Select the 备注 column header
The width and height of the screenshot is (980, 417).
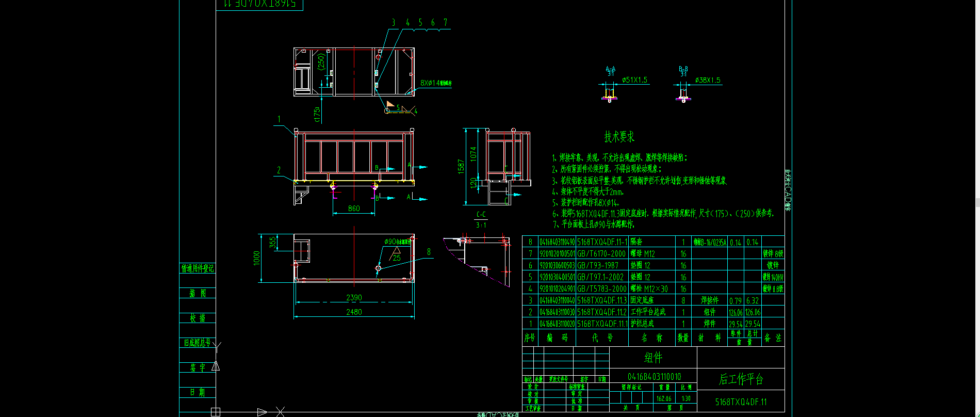coord(773,338)
